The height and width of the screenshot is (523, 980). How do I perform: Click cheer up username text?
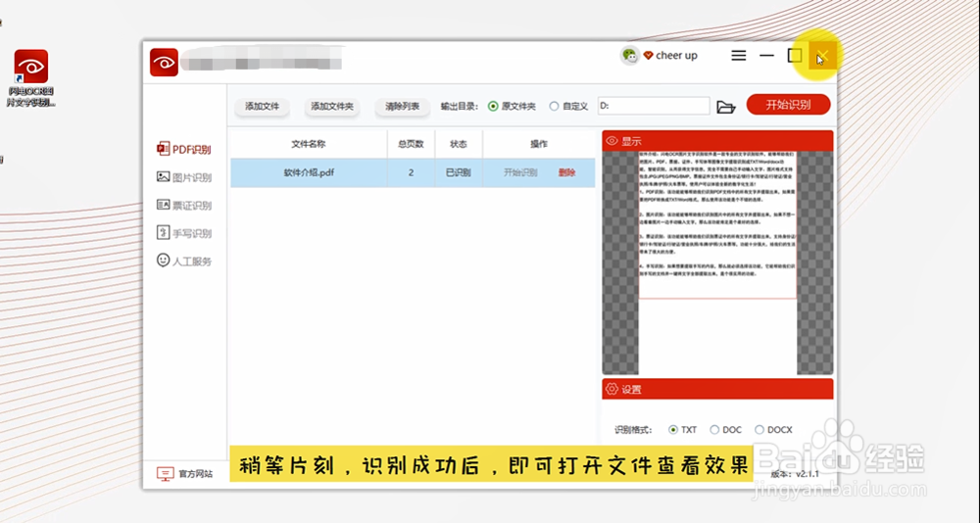click(676, 56)
